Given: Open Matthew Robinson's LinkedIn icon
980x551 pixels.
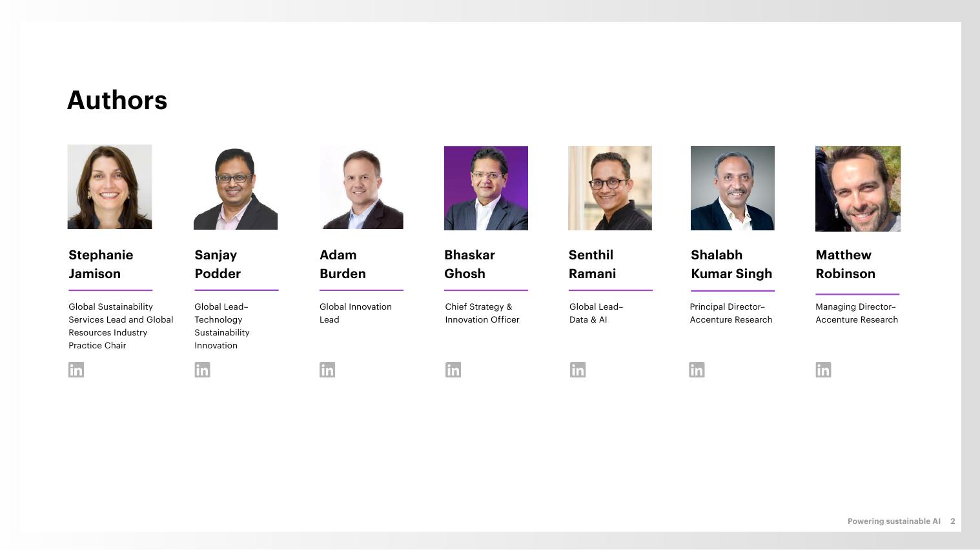Looking at the screenshot, I should (x=823, y=370).
